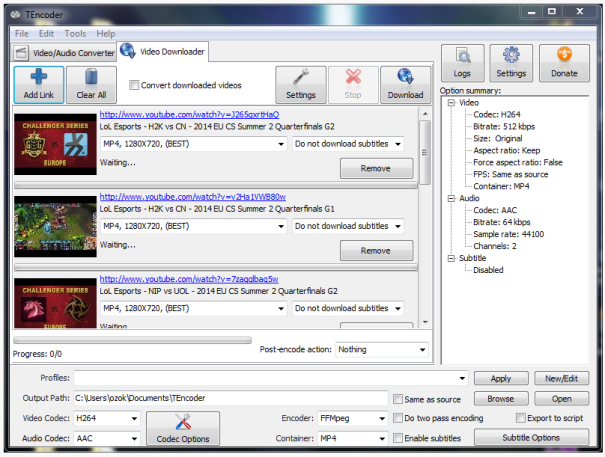Screen dimensions: 605x457
Task: Click Browse for output path
Action: click(x=501, y=399)
